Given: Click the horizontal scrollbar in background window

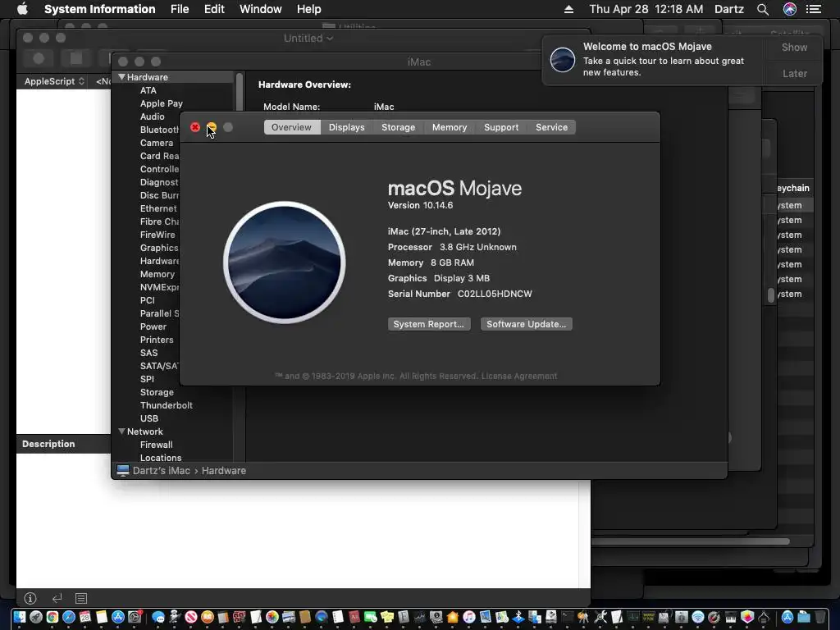Looking at the screenshot, I should (691, 541).
